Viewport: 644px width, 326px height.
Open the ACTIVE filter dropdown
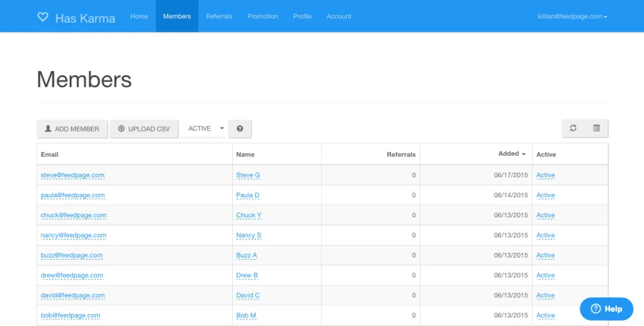(x=203, y=129)
